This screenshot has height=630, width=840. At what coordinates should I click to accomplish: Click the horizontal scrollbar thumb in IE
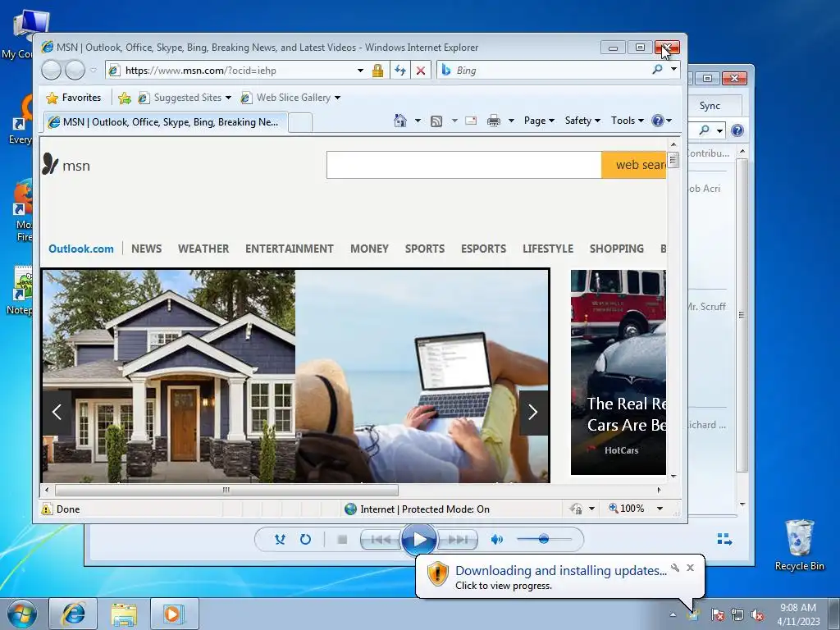(x=226, y=490)
